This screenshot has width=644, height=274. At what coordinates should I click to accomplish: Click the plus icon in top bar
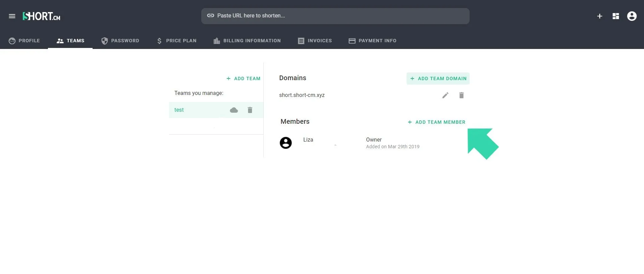pos(600,16)
